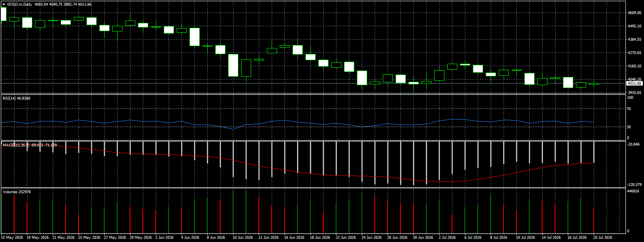Click the RSI scale value 70
Viewport: 644px width, 242px height.
(x=629, y=109)
